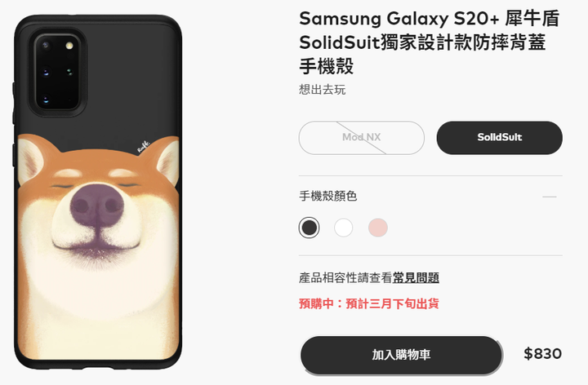Click the 加入購物車 add to cart button

tap(401, 355)
